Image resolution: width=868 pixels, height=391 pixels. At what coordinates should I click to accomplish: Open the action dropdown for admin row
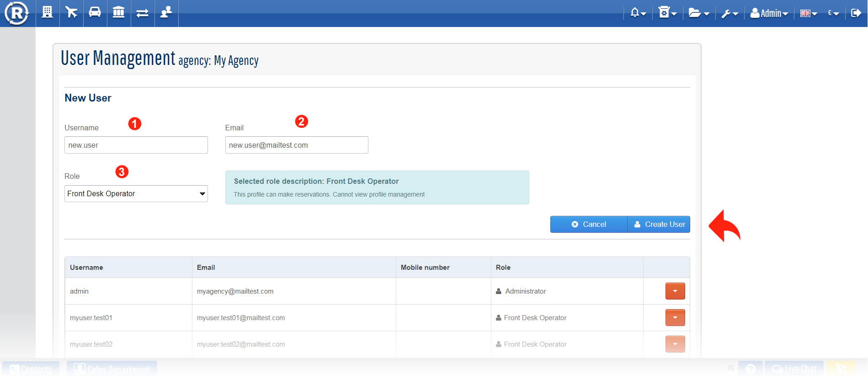[675, 291]
